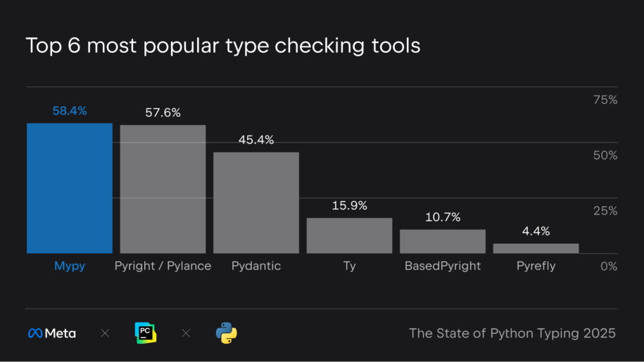
Task: Click the chart title text
Action: point(223,46)
